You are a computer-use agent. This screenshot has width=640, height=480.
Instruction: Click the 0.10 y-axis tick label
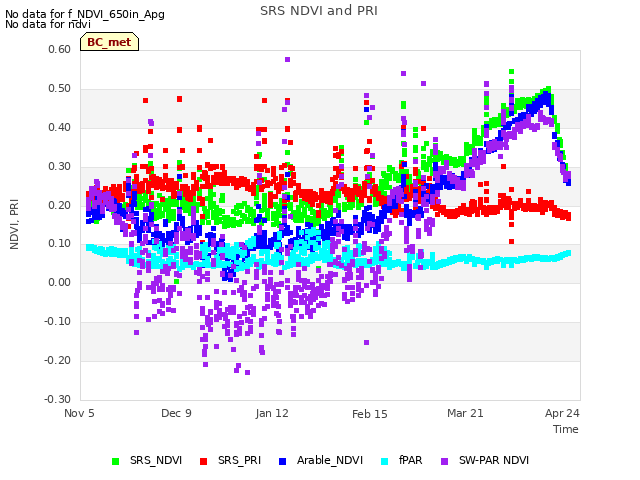click(60, 244)
